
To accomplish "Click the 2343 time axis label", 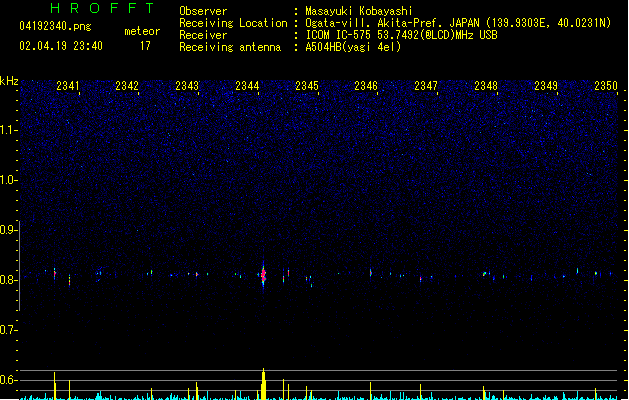I will [x=187, y=86].
